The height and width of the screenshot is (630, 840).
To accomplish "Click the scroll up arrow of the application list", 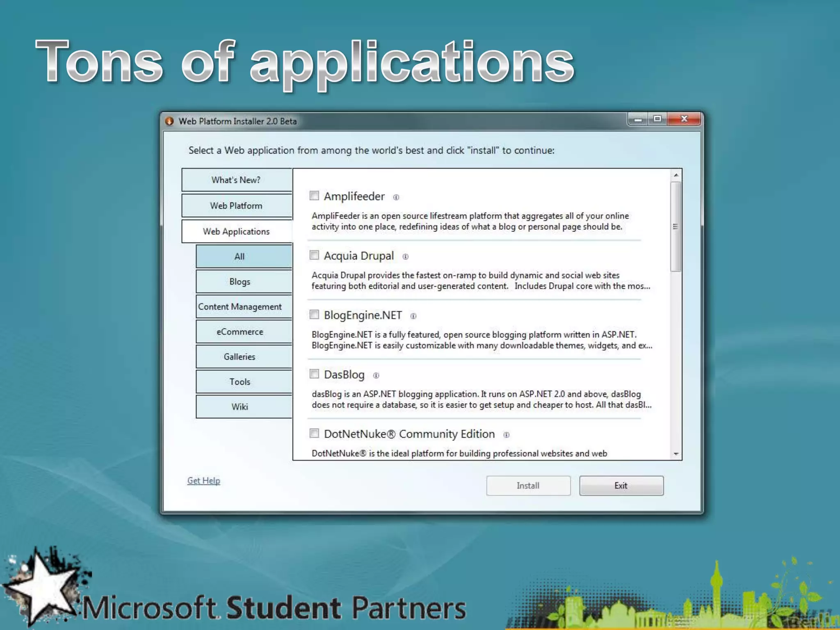I will (676, 176).
